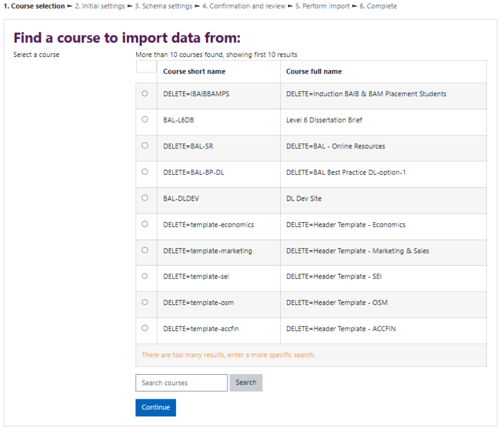
Task: Choose the DELETE=template-economics radio option
Action: tap(145, 224)
